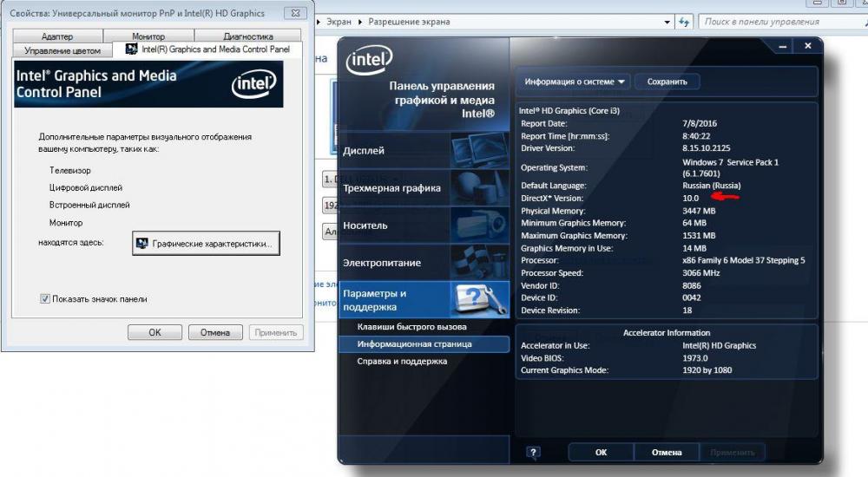The image size is (868, 477).
Task: Open the Трехмерная графика section
Action: pos(424,188)
